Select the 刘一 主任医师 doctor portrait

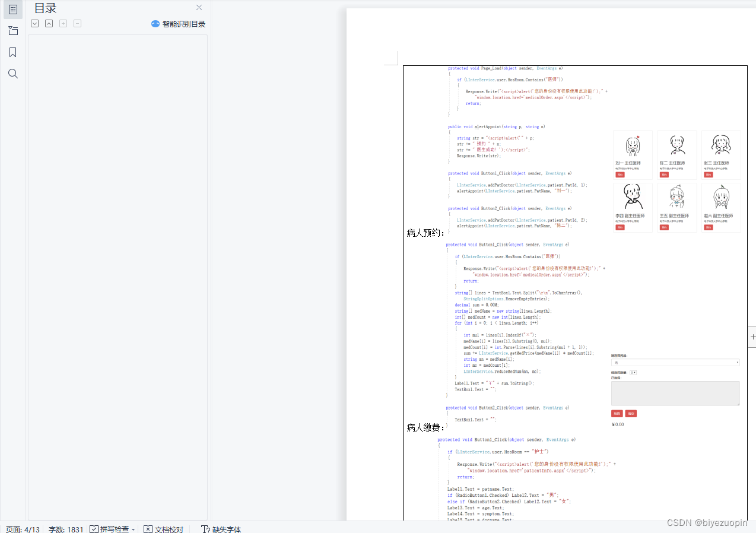(633, 146)
